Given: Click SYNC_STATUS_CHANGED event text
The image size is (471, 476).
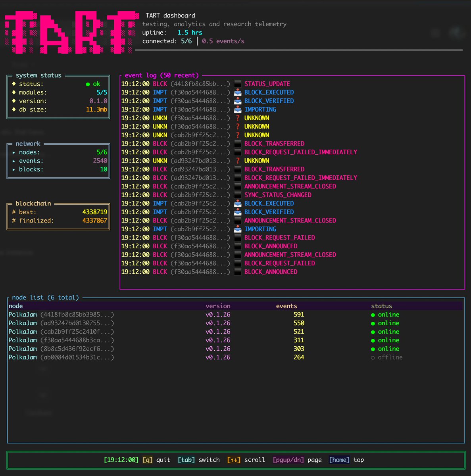Looking at the screenshot, I should [278, 195].
